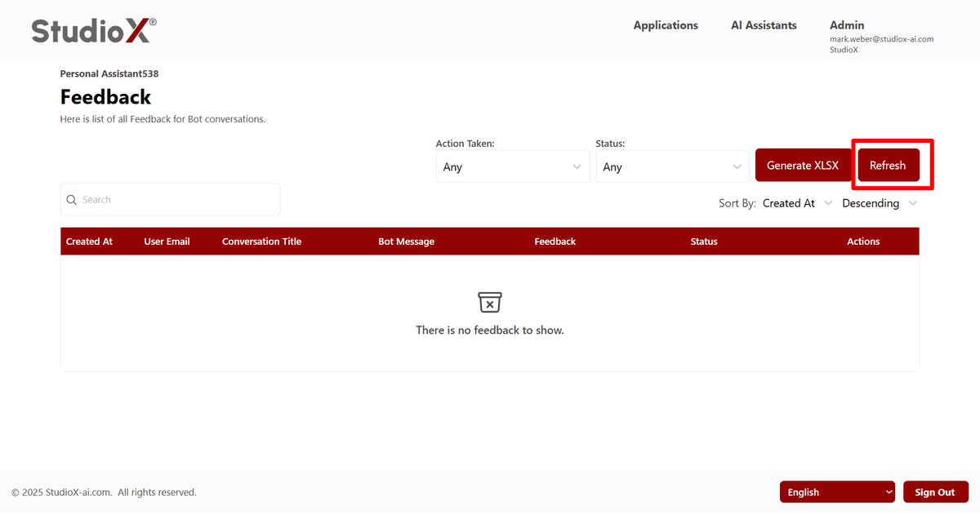
Task: Open the Status filter set to Any
Action: pos(672,166)
